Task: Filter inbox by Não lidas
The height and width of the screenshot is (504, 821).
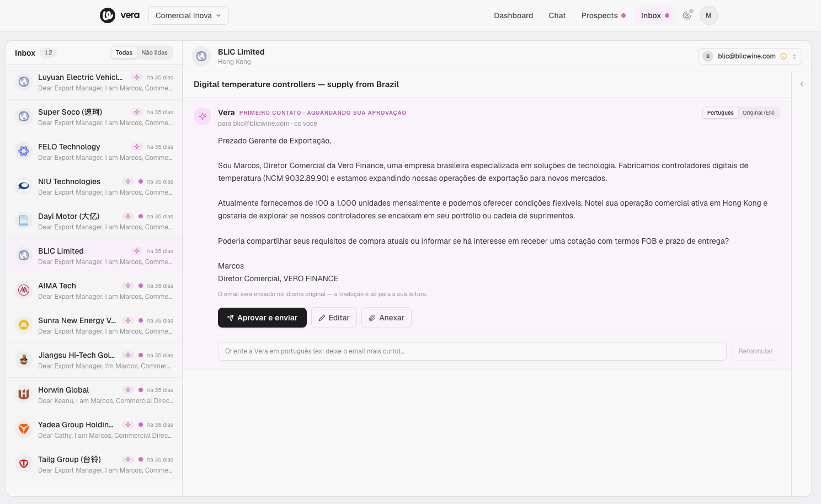Action: pyautogui.click(x=154, y=52)
